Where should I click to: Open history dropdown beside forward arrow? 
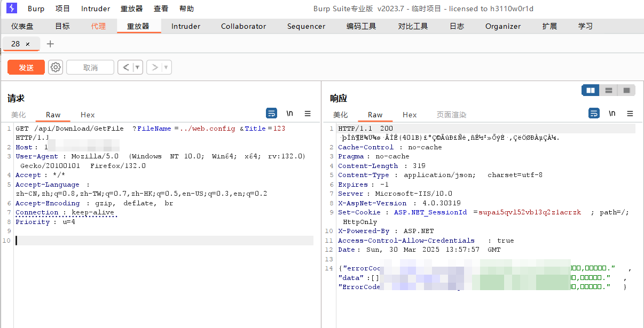tap(167, 67)
